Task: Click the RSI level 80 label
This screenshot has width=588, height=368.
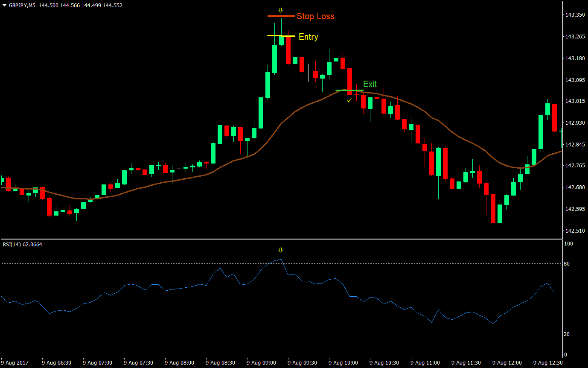Action: coord(567,264)
